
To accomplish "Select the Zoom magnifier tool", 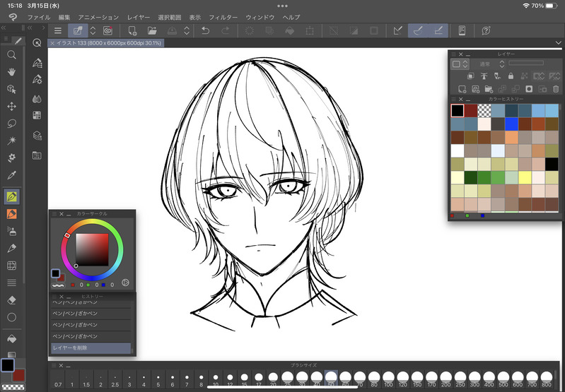I will [x=11, y=54].
